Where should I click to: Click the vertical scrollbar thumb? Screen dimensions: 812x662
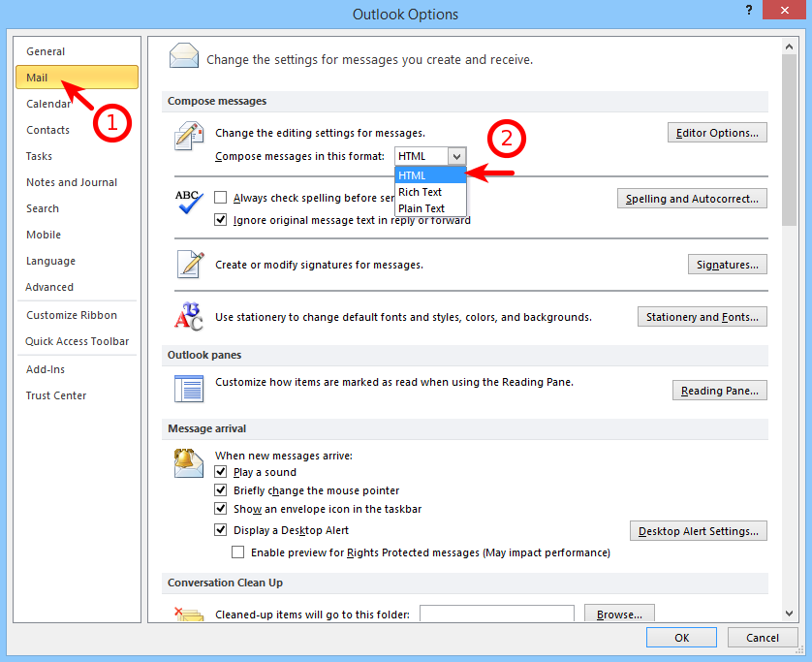click(789, 140)
